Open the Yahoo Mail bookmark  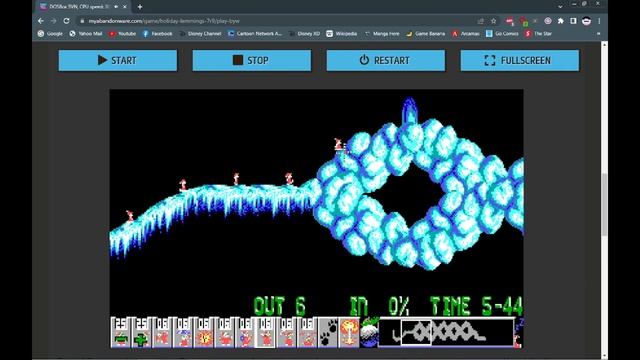pos(86,33)
